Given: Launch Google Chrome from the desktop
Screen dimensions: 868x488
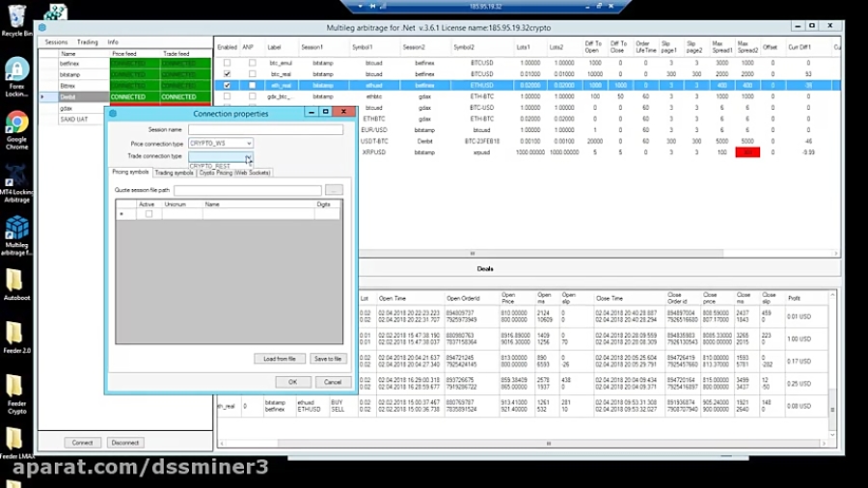Looking at the screenshot, I should tap(16, 130).
